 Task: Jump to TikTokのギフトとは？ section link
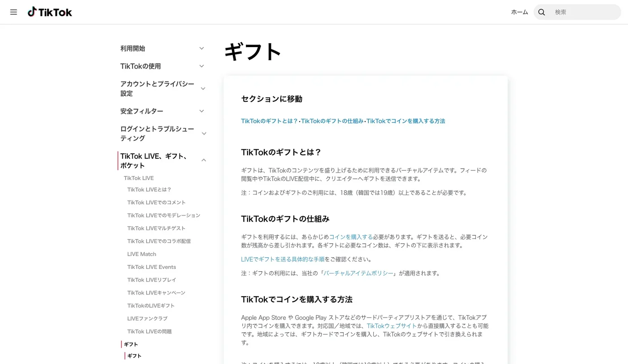click(270, 121)
